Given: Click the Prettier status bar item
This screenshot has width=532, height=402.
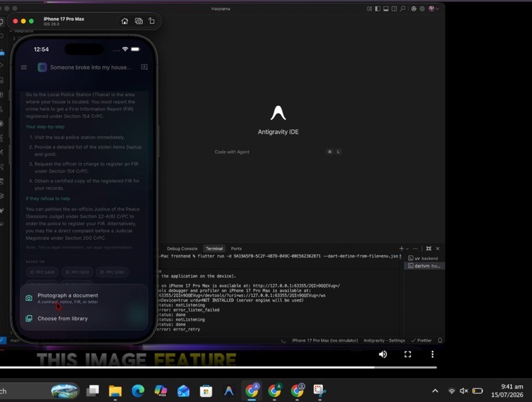Looking at the screenshot, I should 421,340.
